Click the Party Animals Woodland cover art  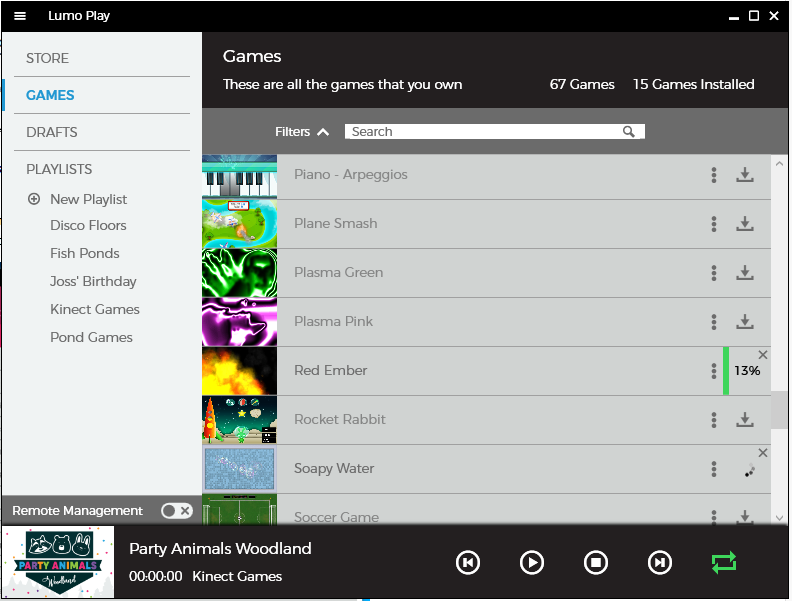pyautogui.click(x=58, y=563)
